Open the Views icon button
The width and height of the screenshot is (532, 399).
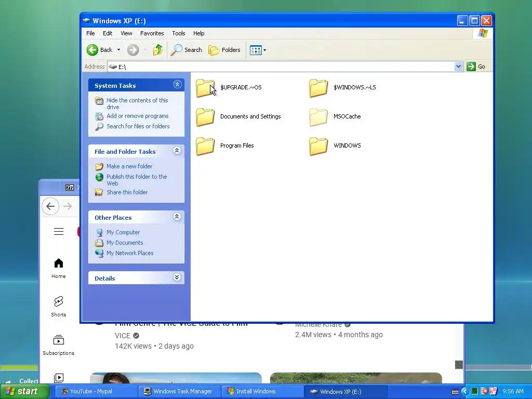pyautogui.click(x=256, y=50)
